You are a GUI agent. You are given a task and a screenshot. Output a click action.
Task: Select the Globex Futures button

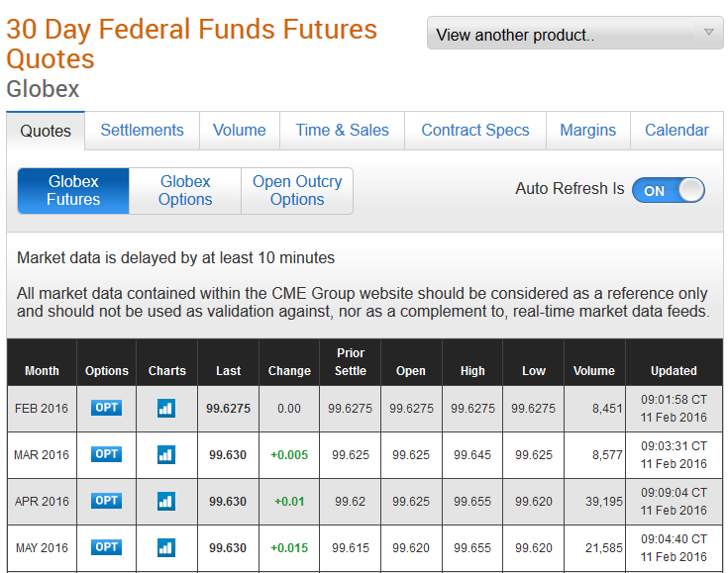(x=73, y=191)
